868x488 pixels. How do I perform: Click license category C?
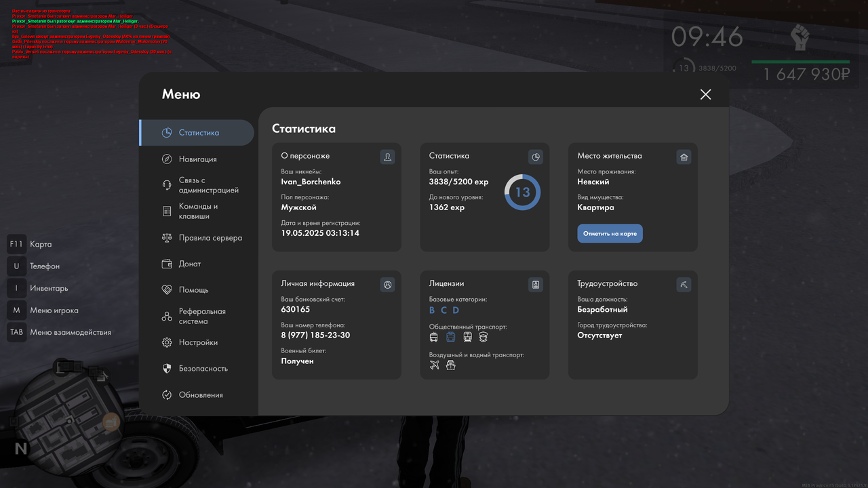444,310
